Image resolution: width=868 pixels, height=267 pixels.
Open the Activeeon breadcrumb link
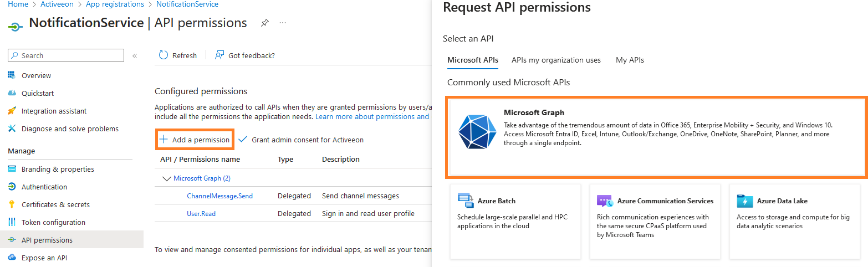(57, 4)
